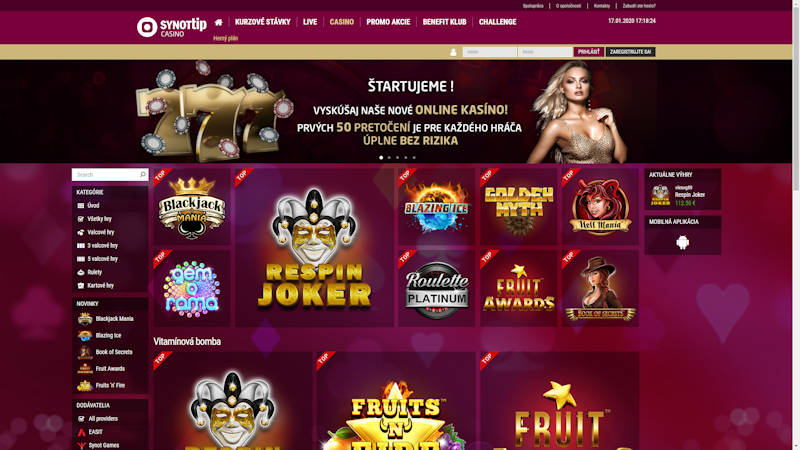Open the PROMO AKCIE menu item
This screenshot has width=800, height=450.
point(388,22)
